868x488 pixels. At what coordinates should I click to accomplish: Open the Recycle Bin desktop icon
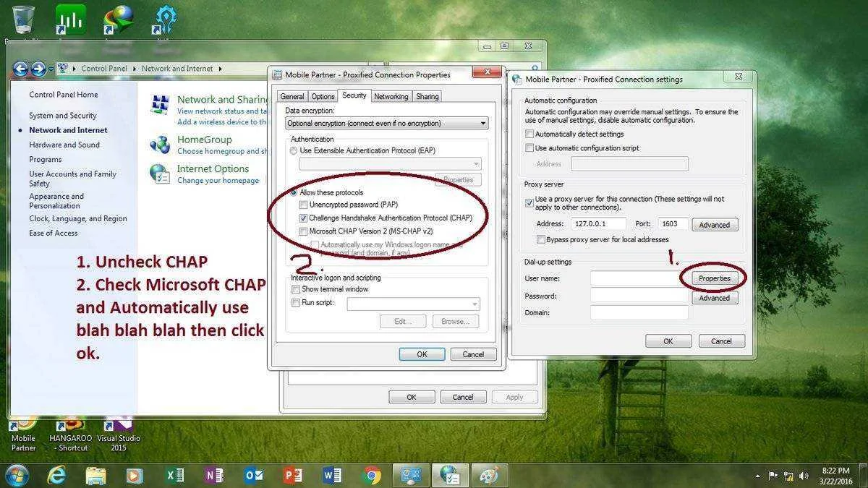click(x=22, y=20)
